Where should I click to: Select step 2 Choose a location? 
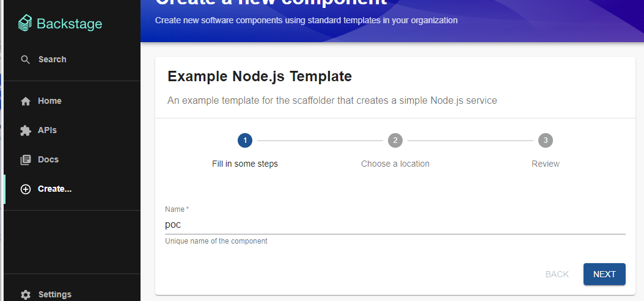point(395,164)
